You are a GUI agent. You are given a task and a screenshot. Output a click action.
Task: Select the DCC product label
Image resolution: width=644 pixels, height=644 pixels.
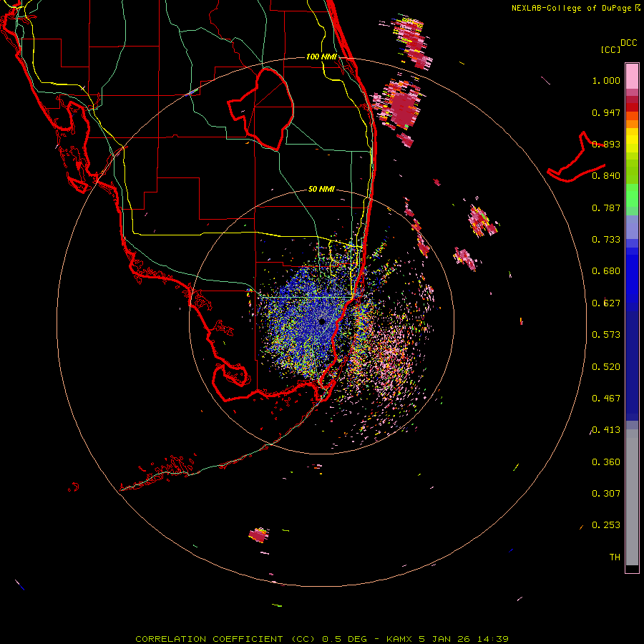628,43
